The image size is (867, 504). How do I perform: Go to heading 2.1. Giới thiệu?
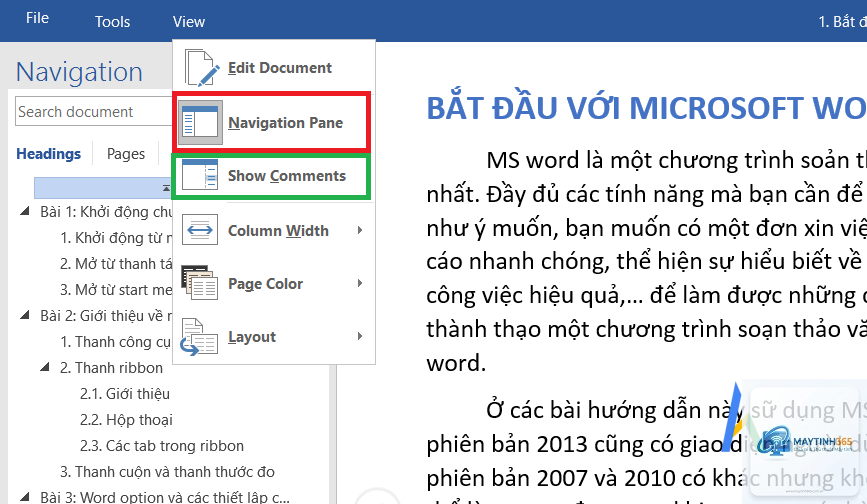(x=125, y=393)
